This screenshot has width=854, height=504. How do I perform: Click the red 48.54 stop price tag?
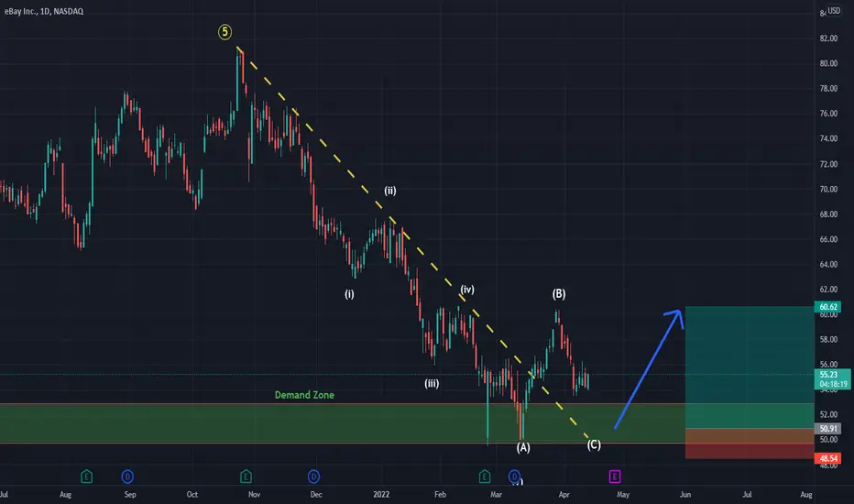tap(827, 459)
